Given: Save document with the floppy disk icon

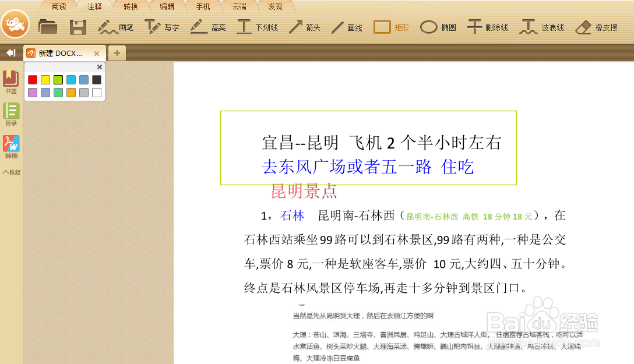Looking at the screenshot, I should point(78,27).
